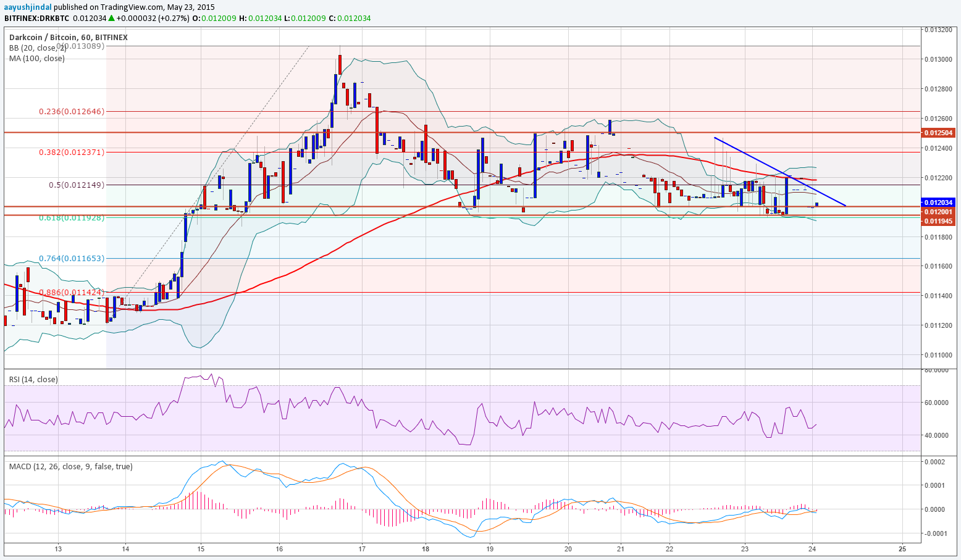Click the red 0.011945 price axis tag

coord(938,220)
